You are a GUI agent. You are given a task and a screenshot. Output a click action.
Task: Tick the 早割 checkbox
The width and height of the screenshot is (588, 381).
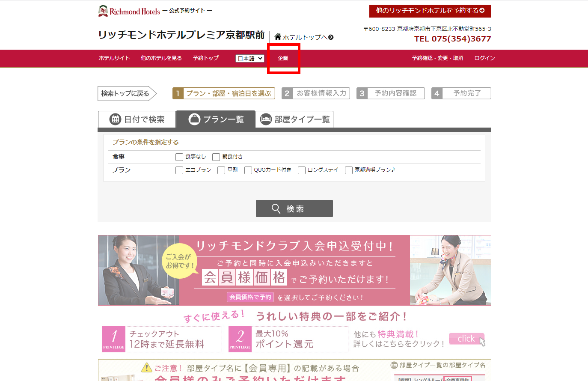221,170
